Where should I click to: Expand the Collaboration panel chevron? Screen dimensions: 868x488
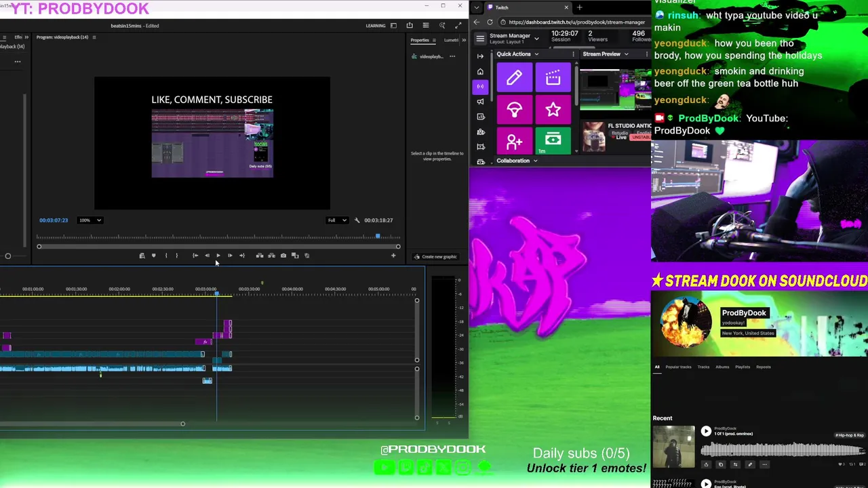(535, 161)
